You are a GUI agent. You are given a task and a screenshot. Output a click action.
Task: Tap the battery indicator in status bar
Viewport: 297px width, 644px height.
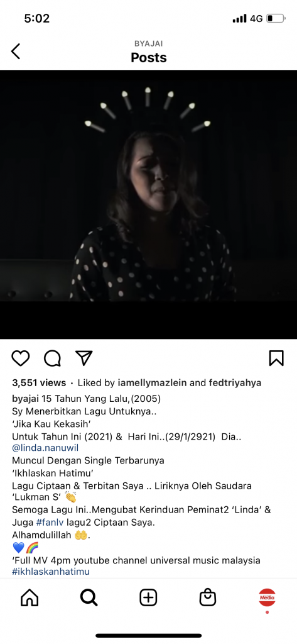pos(276,18)
